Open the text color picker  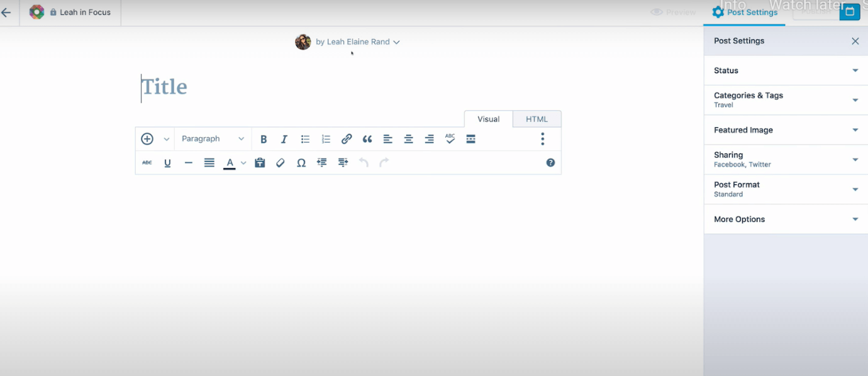coord(230,162)
